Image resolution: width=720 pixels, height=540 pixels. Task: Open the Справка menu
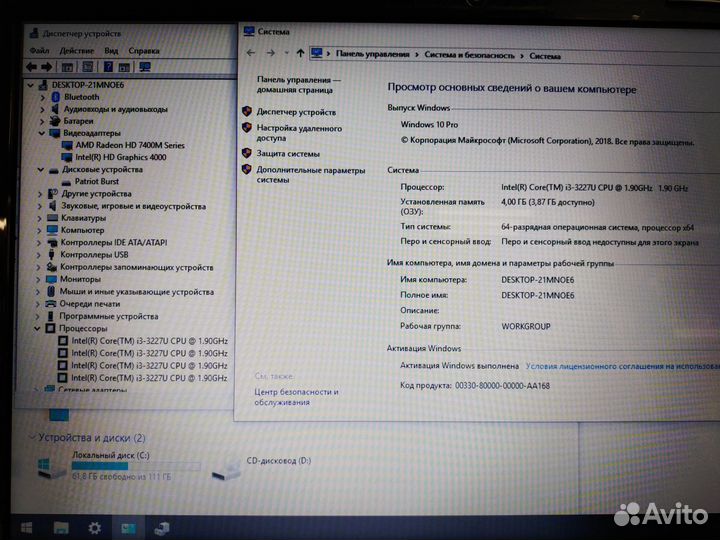(144, 51)
